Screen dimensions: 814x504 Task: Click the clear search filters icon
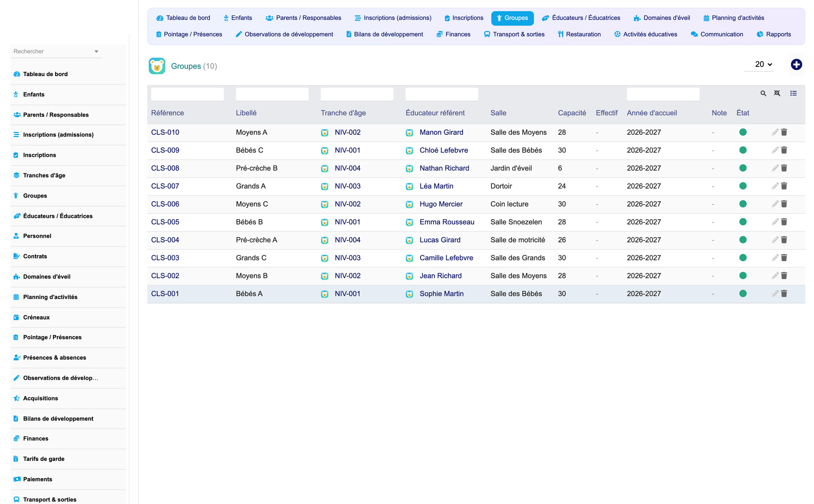click(x=777, y=93)
